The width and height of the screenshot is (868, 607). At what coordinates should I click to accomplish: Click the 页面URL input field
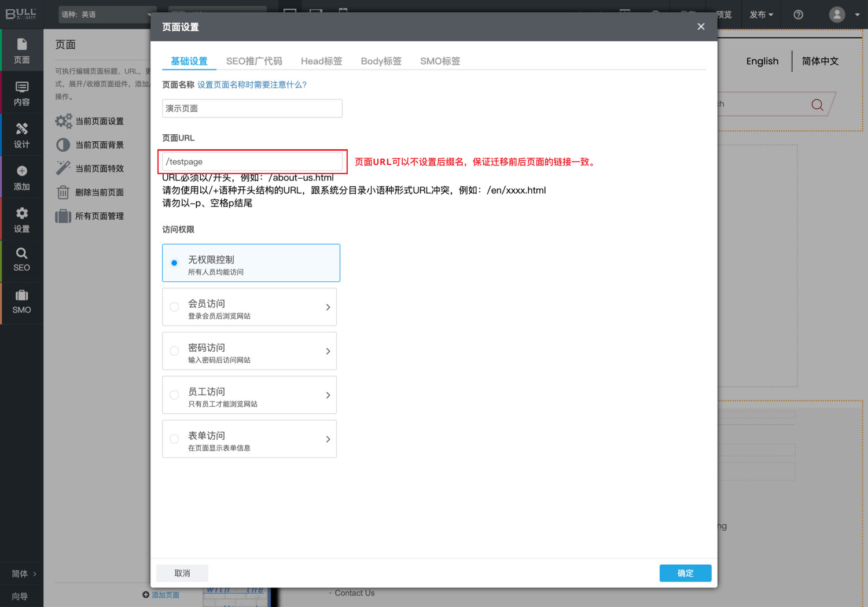click(252, 161)
